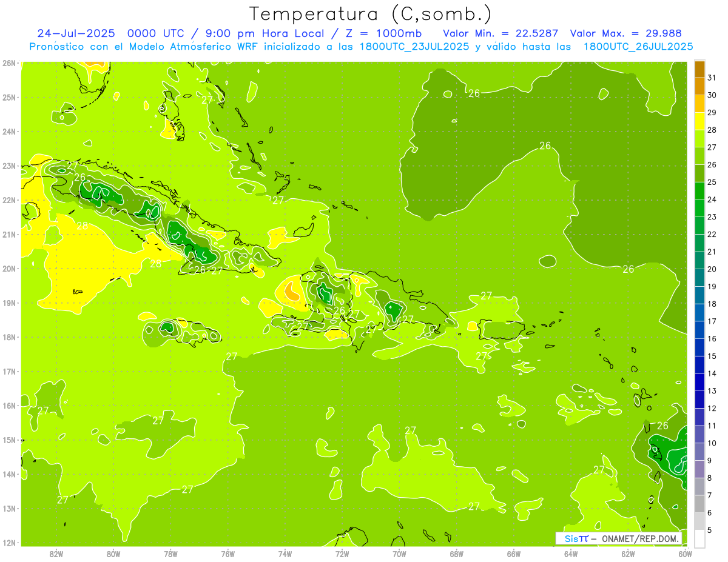Screen dimensions: 728x562
Task: Click the colorbar value "18"
Action: 713,304
